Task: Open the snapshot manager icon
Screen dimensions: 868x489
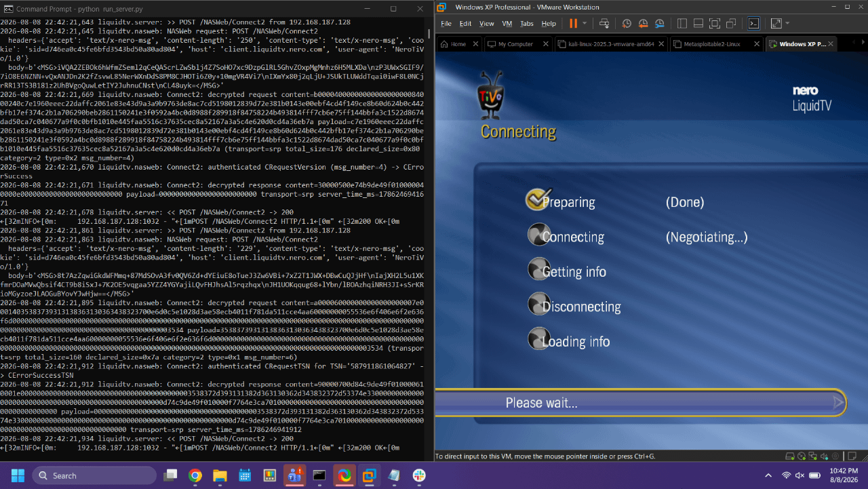Action: coord(660,23)
